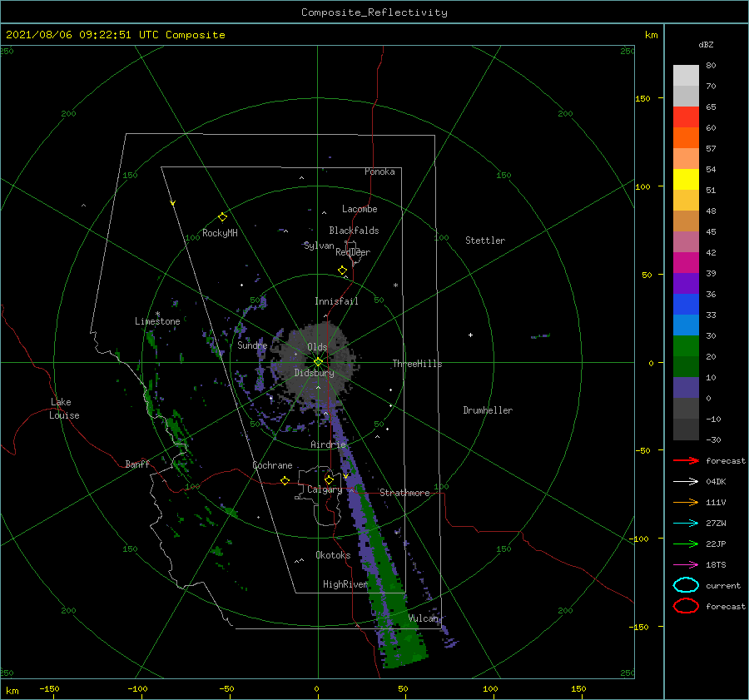Click the Banff town label

point(137,464)
